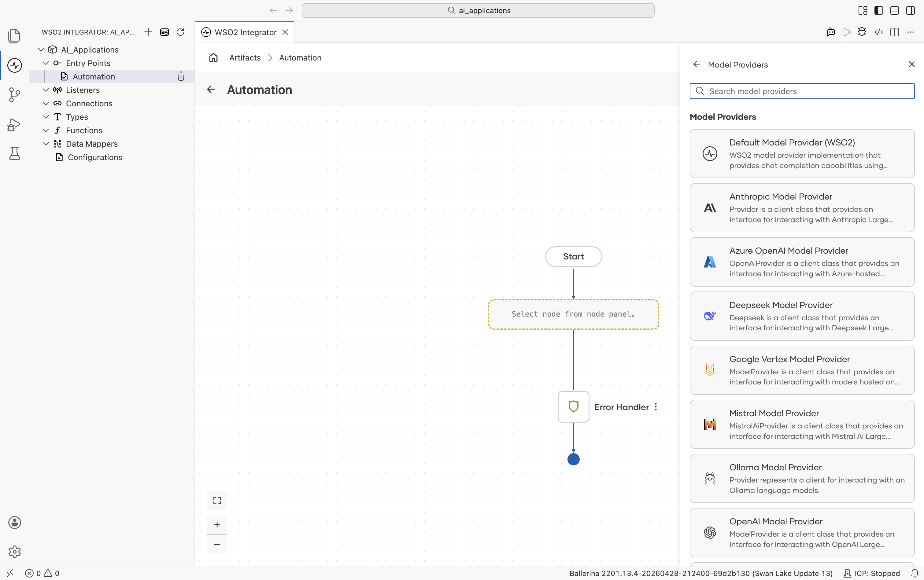Open the Accounts icon
Image resolution: width=924 pixels, height=580 pixels.
[x=15, y=523]
